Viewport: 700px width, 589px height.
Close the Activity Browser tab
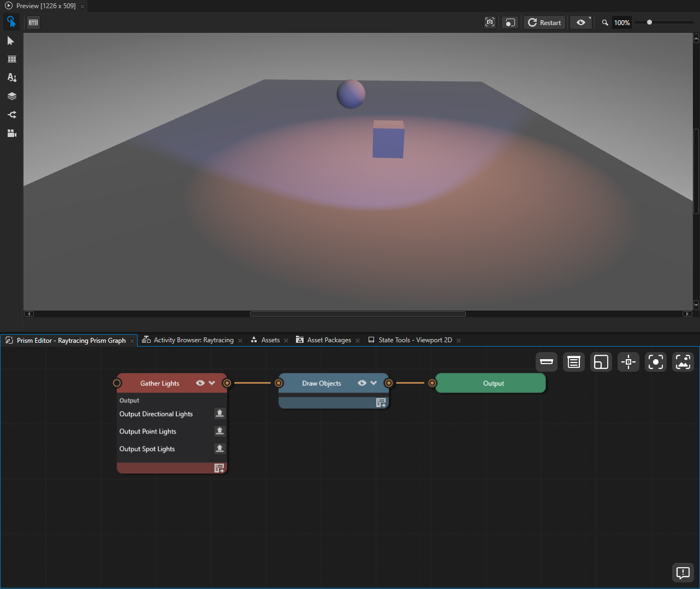240,341
